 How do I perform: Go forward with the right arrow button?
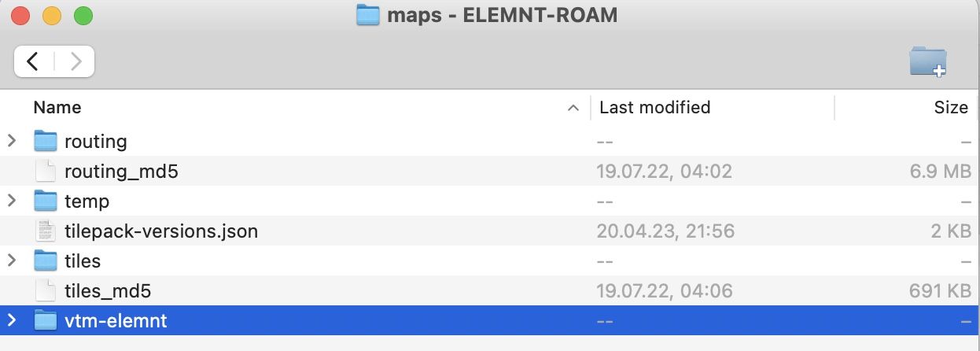click(76, 61)
